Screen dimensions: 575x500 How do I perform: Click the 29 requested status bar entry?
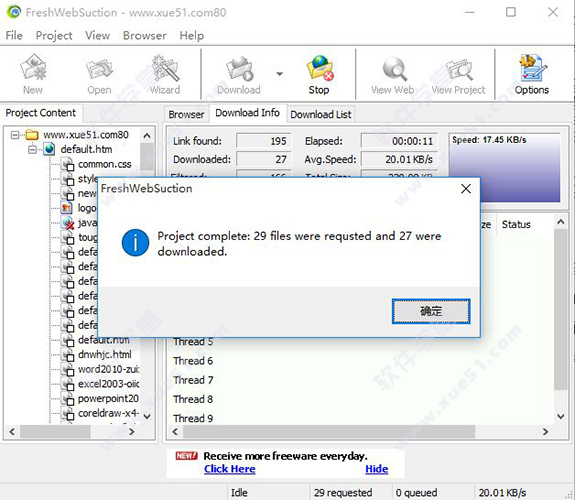point(343,492)
